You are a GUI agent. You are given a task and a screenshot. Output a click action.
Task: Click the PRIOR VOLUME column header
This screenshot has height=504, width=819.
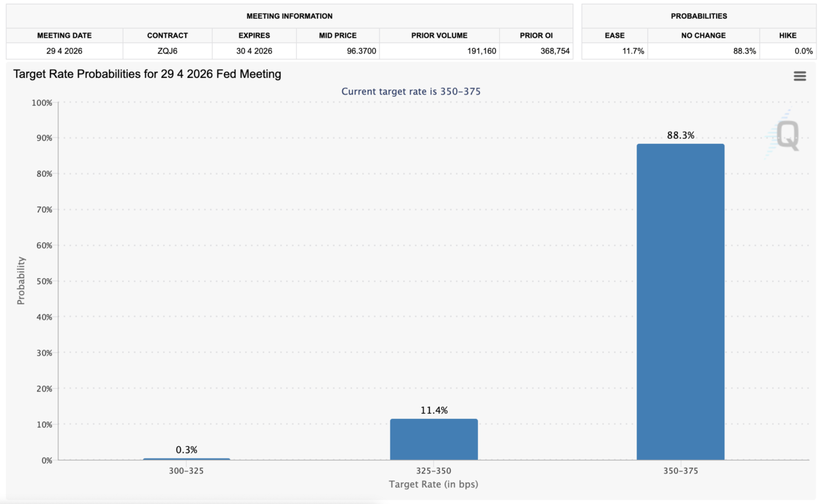(440, 36)
